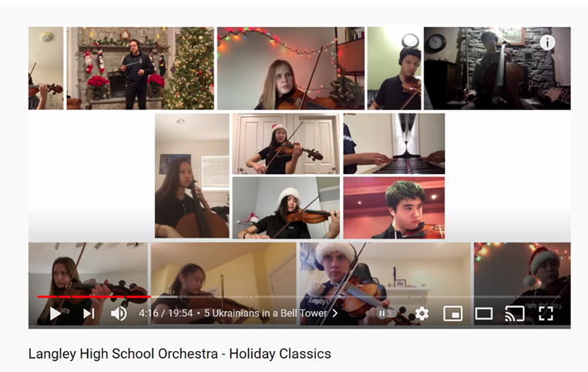Click the 4:16 / 19:54 time display

point(166,313)
